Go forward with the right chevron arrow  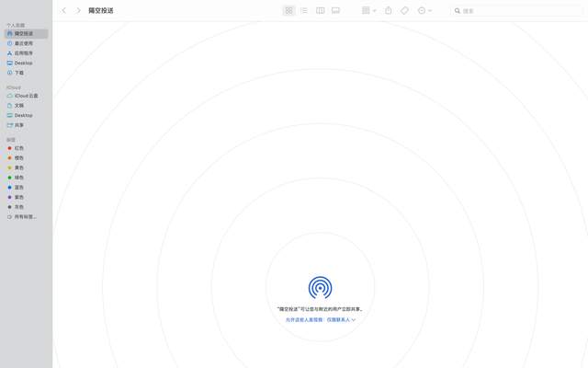coord(78,10)
